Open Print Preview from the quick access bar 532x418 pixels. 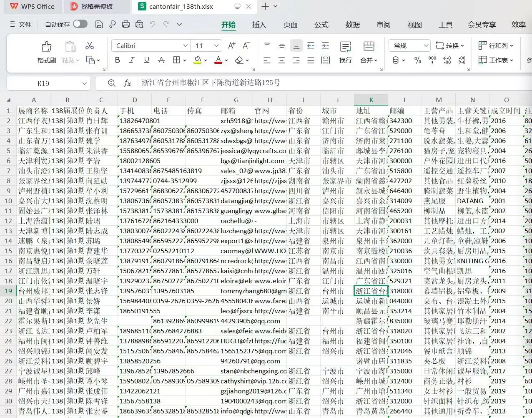click(x=139, y=24)
